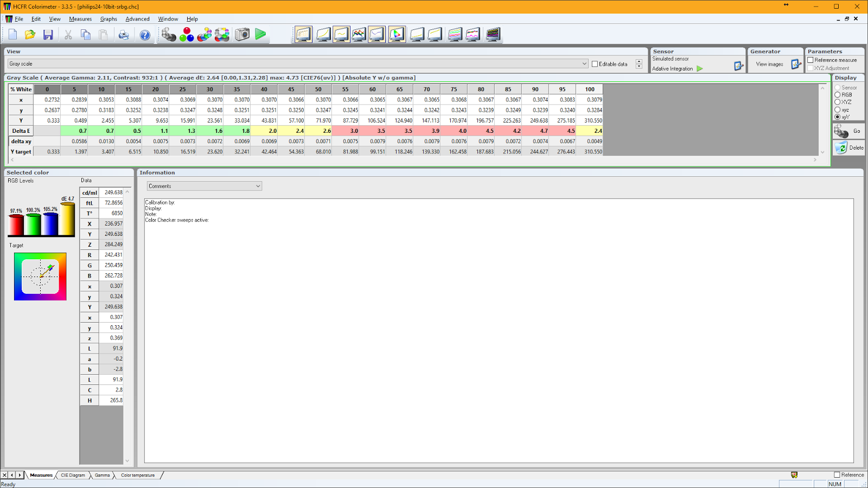Click the green Adaptive Integration arrow
The width and height of the screenshot is (868, 488).
(x=700, y=69)
